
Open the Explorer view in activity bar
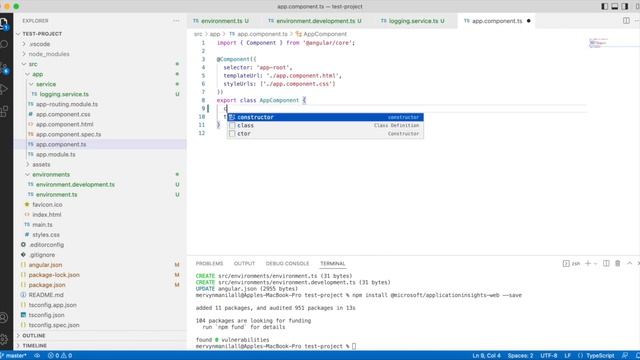[x=4, y=24]
